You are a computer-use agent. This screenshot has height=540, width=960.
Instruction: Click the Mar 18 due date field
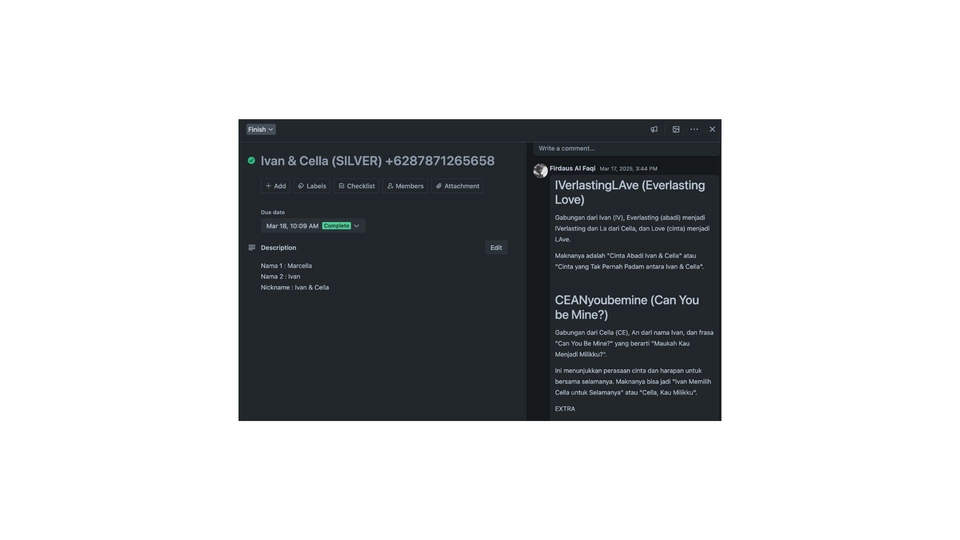pos(313,226)
